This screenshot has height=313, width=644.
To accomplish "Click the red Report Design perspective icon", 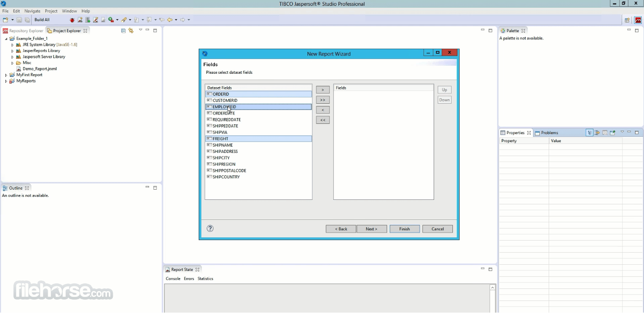I will (638, 20).
